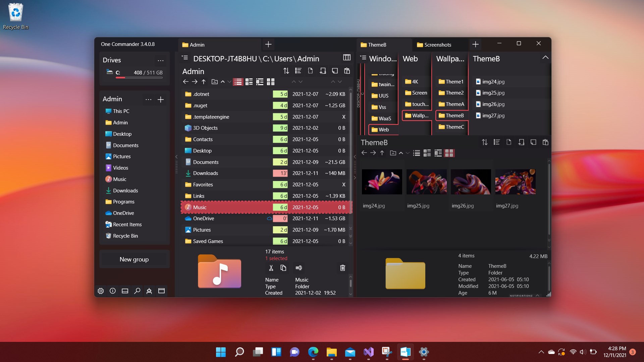644x362 pixels.
Task: Open the search tool in the bottom sidebar
Action: click(137, 291)
